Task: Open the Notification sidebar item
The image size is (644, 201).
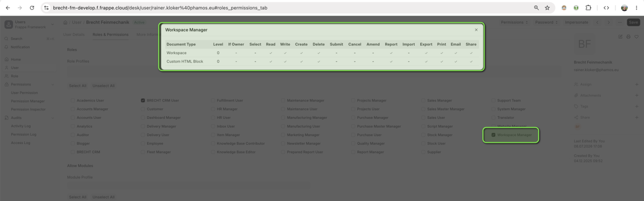Action: 20,47
